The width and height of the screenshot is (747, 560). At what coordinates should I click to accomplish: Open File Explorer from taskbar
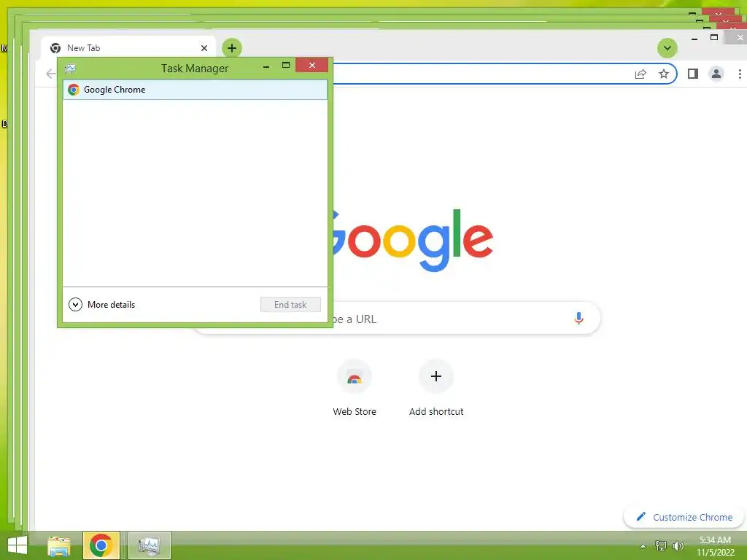(x=59, y=545)
